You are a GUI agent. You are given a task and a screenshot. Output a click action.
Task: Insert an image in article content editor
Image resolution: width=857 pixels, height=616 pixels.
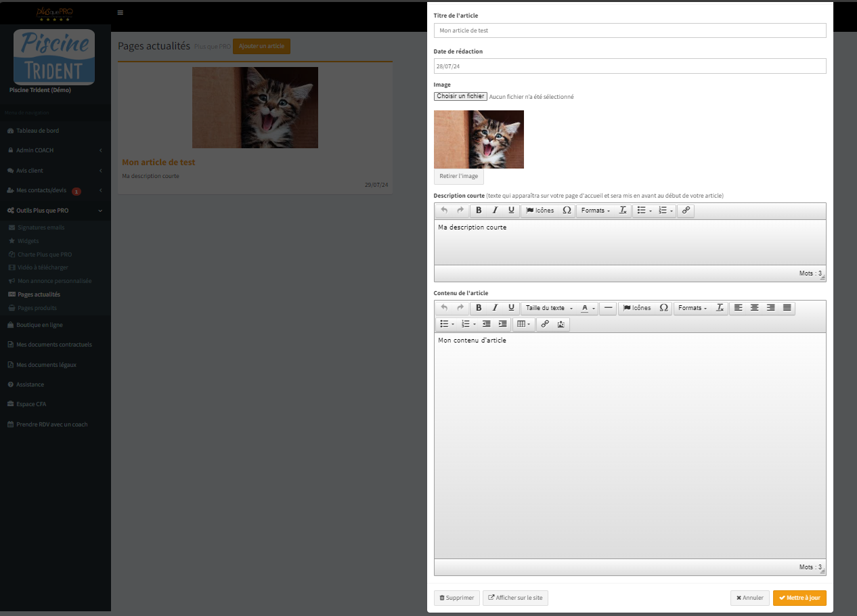click(561, 324)
